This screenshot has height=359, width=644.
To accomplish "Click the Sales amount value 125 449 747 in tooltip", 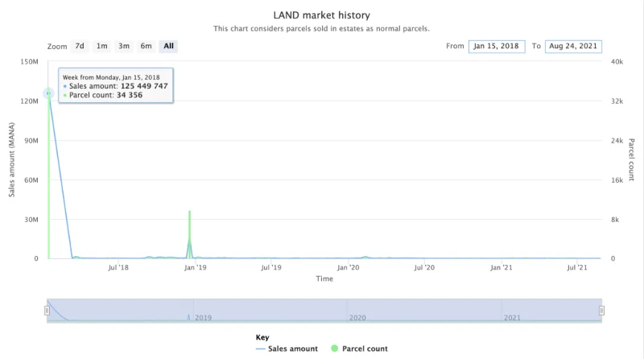I will (144, 86).
